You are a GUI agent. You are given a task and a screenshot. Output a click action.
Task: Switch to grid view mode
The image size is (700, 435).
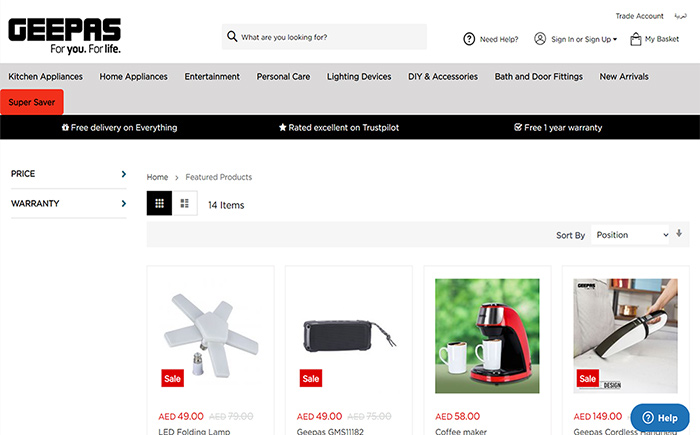click(x=159, y=203)
